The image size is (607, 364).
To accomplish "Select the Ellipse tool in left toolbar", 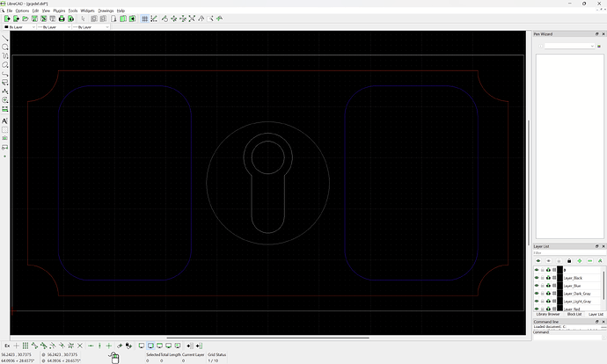I will tap(5, 64).
